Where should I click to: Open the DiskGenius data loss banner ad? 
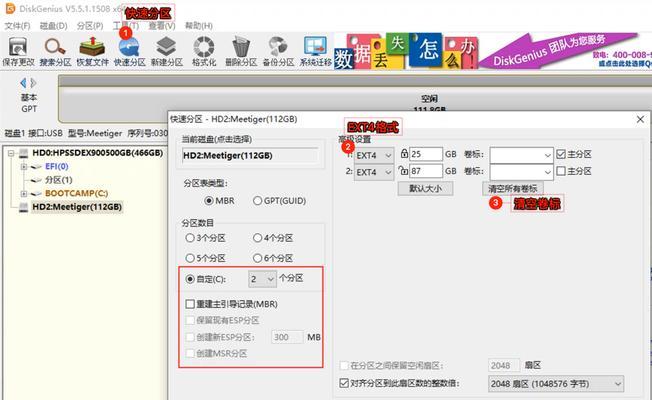[x=493, y=51]
